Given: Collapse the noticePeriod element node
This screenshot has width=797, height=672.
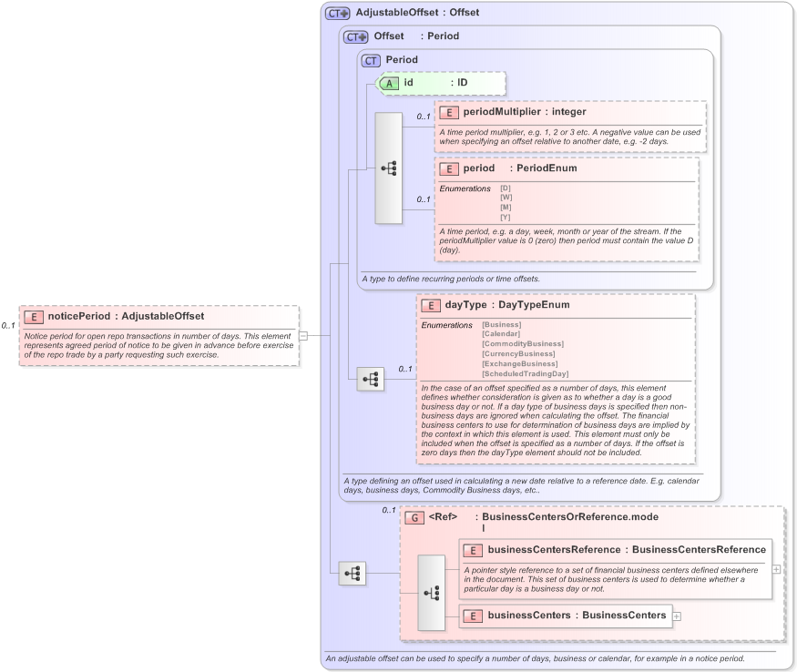Looking at the screenshot, I should (x=303, y=335).
